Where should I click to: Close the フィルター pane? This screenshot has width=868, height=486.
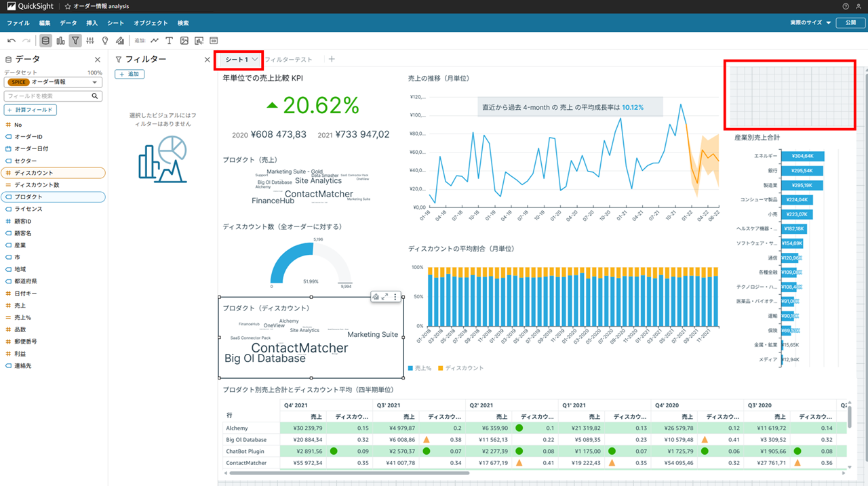tap(208, 60)
